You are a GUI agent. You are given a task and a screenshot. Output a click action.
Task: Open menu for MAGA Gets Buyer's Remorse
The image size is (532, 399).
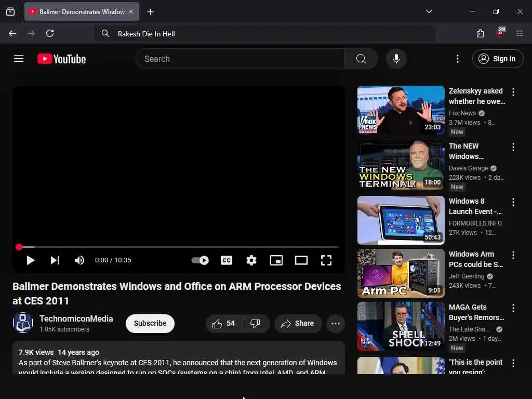[x=513, y=308]
